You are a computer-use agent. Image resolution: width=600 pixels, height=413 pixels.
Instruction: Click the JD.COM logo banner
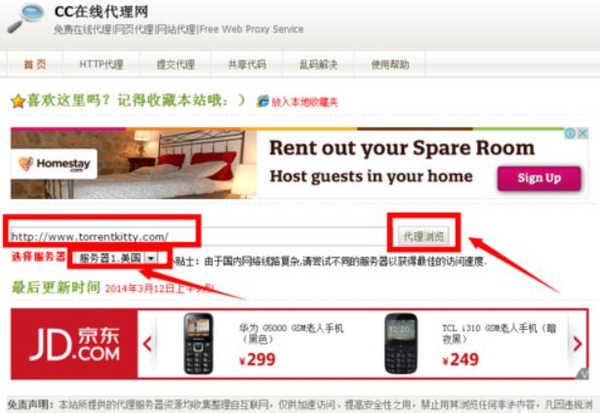[x=74, y=344]
